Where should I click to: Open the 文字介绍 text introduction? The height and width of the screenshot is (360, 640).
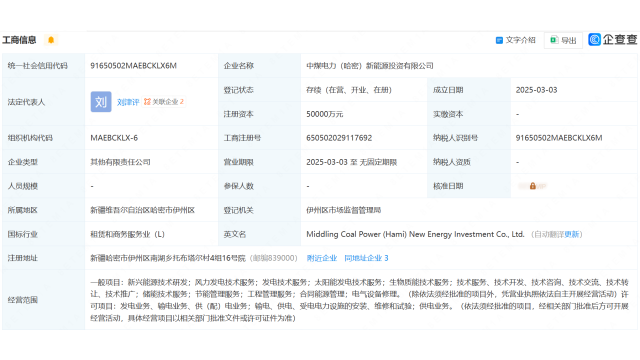coord(516,40)
